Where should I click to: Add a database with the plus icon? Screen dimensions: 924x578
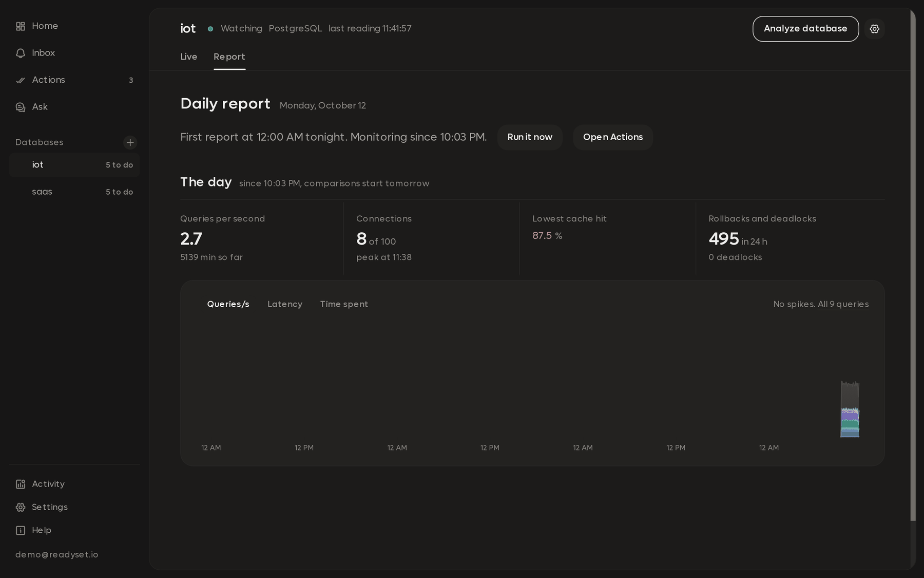point(130,142)
